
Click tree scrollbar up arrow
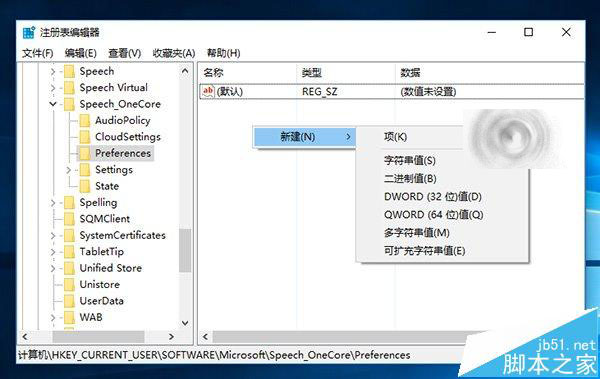185,71
